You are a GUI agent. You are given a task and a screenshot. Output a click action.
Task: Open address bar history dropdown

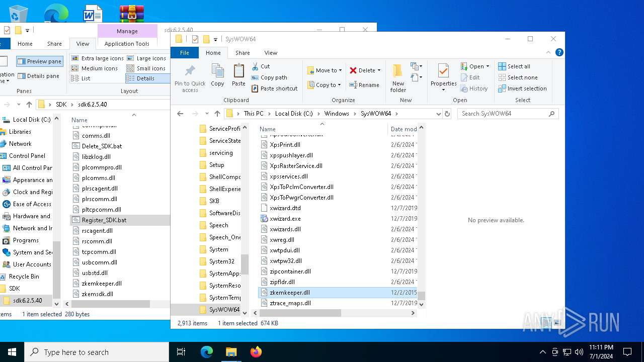(x=438, y=114)
